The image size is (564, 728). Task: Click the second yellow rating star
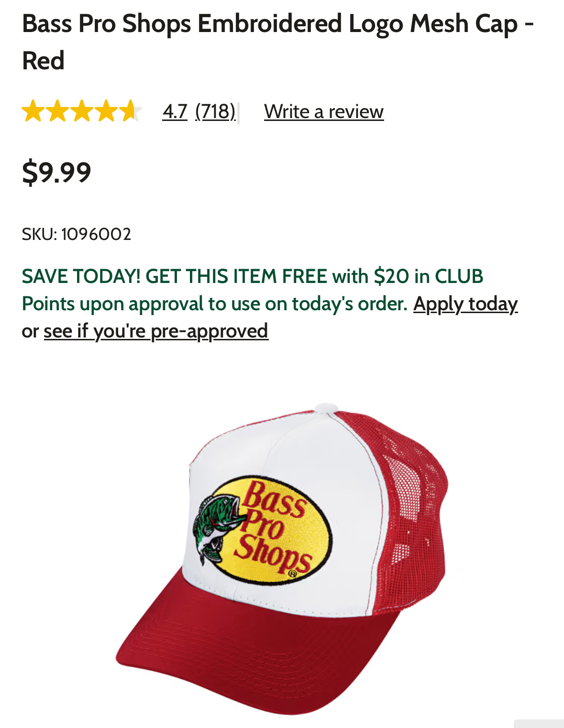(x=57, y=111)
